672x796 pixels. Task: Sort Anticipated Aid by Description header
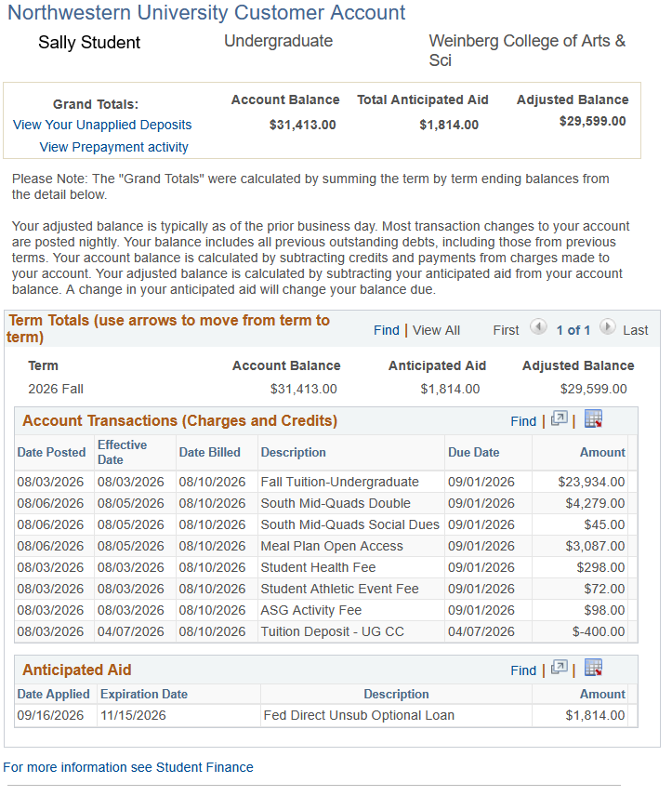396,694
